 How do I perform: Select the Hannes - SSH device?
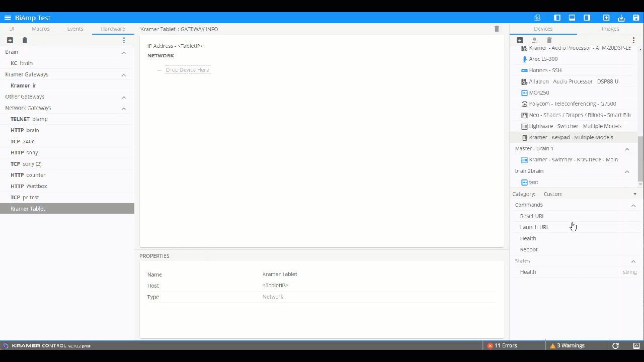tap(574, 70)
